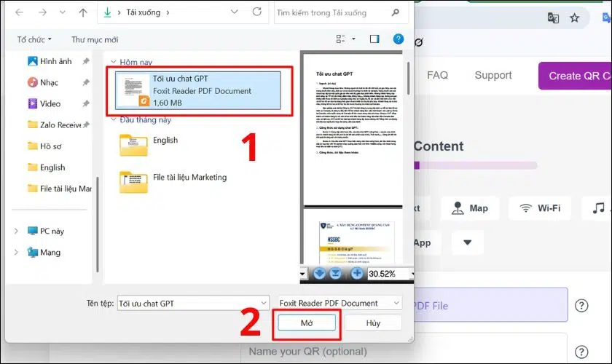Click help icon beside PDF File field
This screenshot has width=612, height=364.
pyautogui.click(x=581, y=306)
